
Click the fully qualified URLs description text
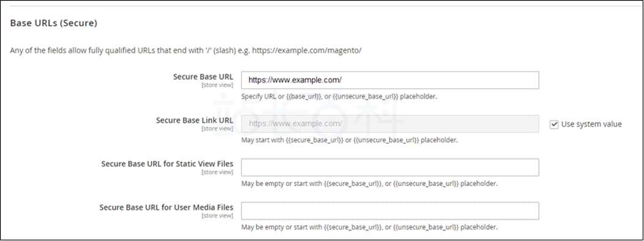click(185, 52)
